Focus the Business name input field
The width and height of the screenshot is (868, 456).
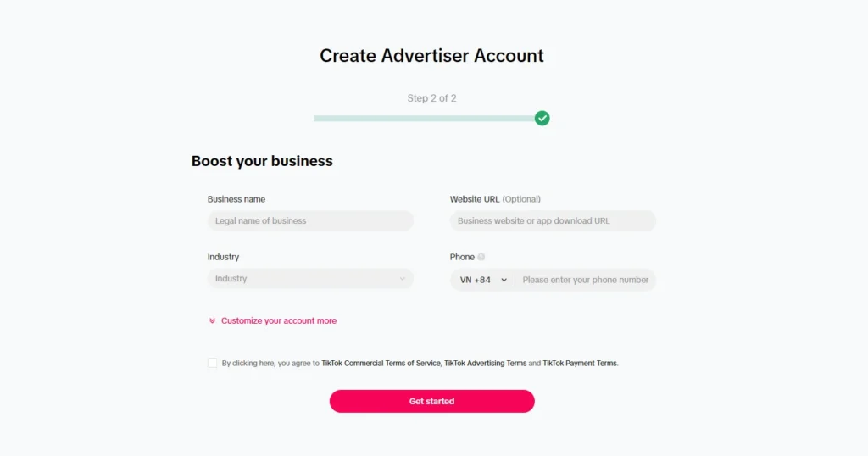coord(310,221)
